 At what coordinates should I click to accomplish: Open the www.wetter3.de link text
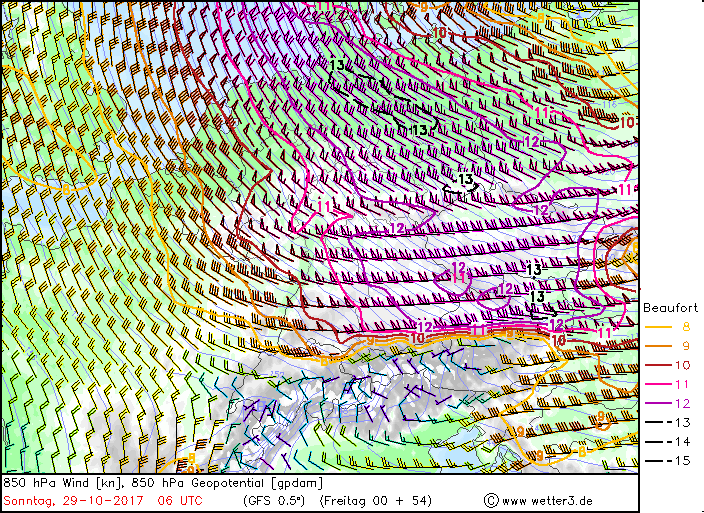[x=547, y=501]
